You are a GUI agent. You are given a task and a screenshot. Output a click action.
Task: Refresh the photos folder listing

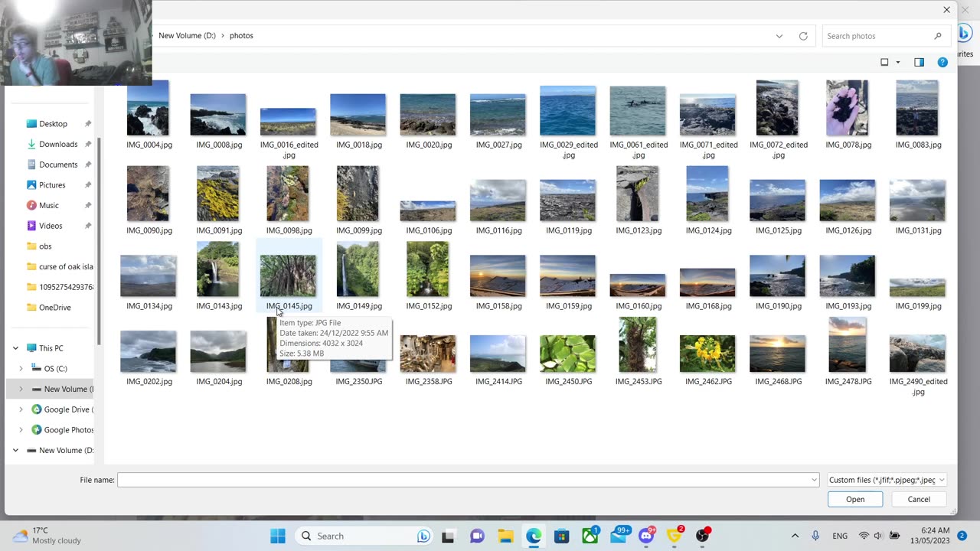(803, 36)
